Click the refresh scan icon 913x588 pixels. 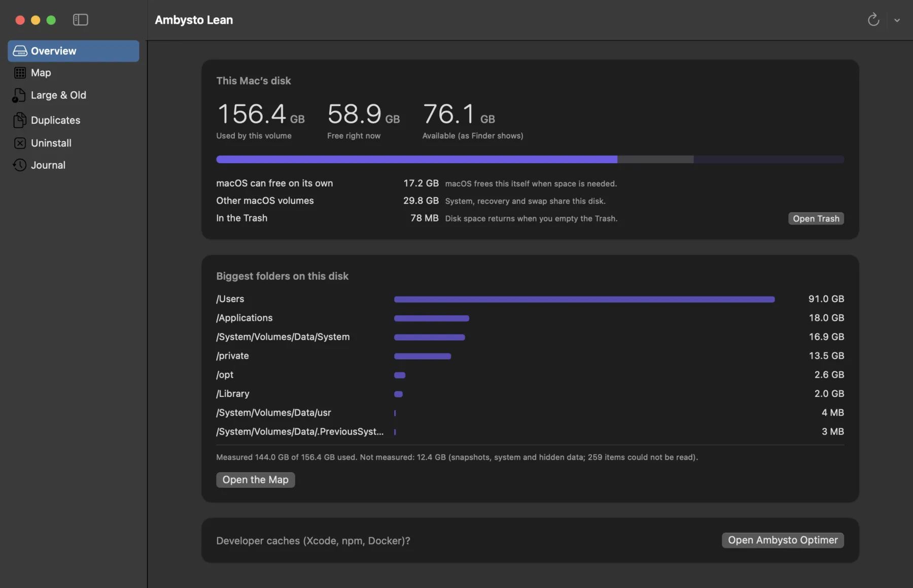873,20
